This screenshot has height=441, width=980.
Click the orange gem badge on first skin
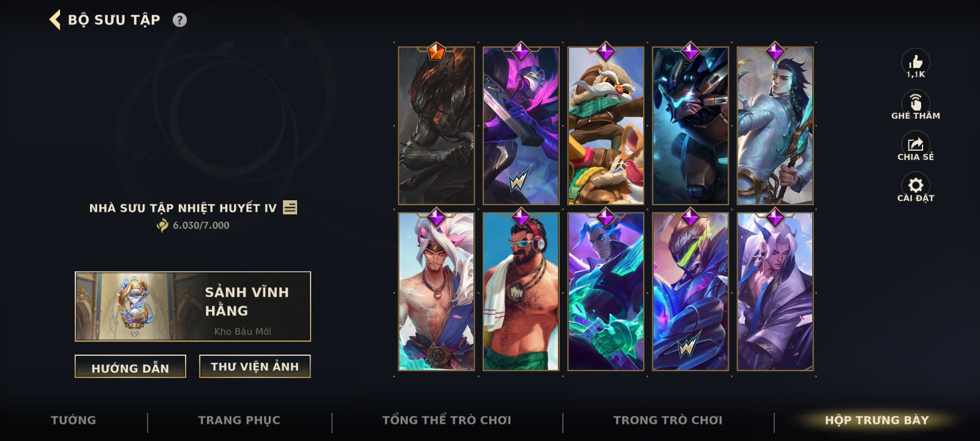point(436,51)
